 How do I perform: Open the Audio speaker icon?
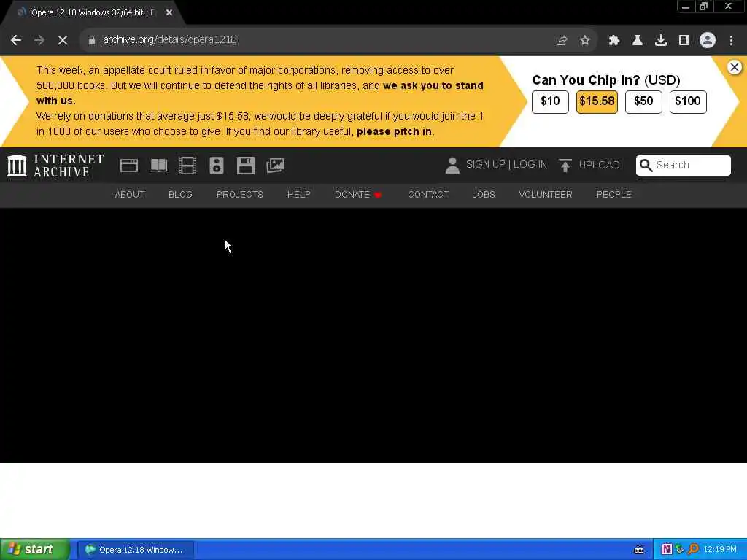[x=217, y=166]
